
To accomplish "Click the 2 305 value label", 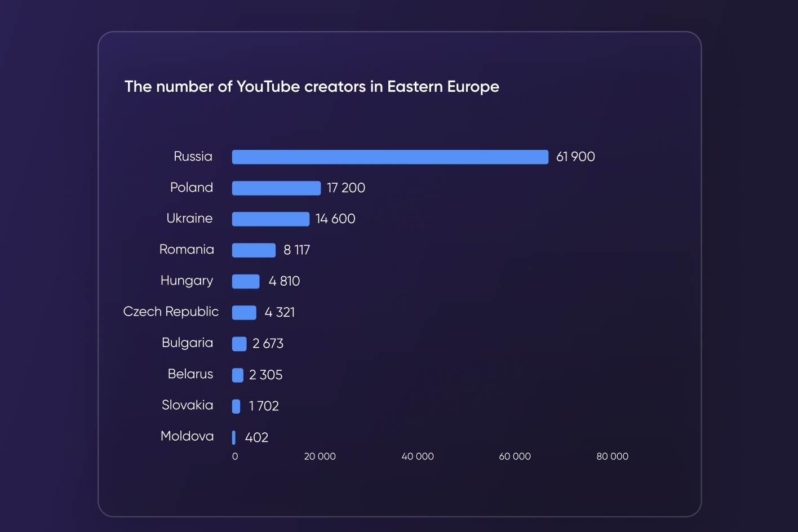I will point(265,375).
